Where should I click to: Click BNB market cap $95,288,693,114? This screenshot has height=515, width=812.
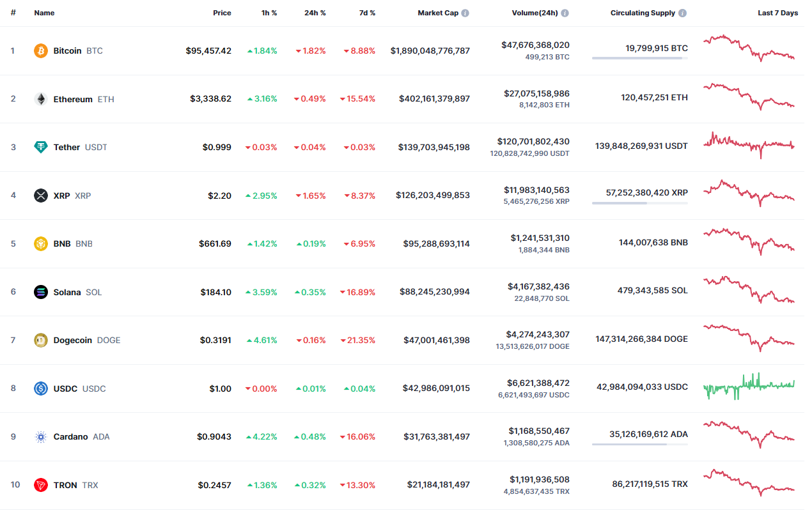click(x=437, y=243)
